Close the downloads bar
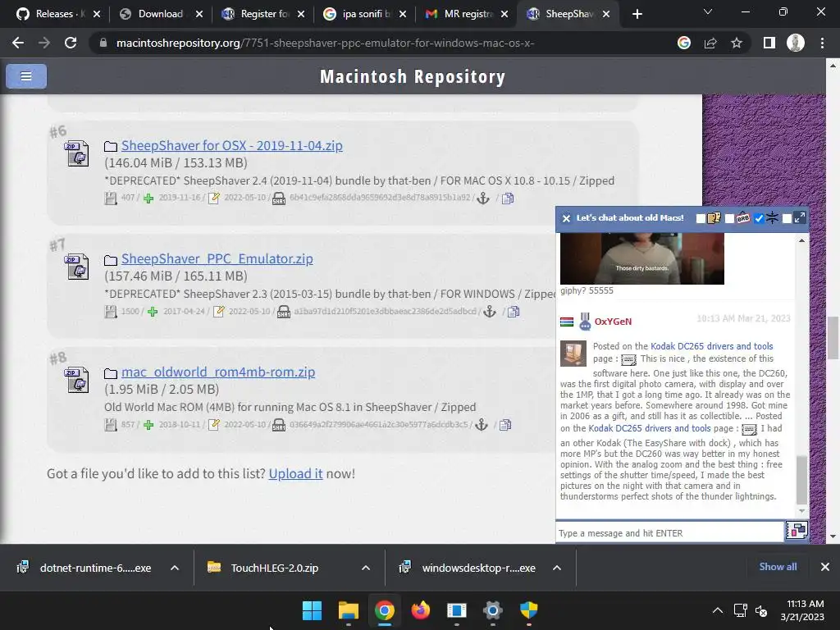The width and height of the screenshot is (840, 630). click(825, 567)
